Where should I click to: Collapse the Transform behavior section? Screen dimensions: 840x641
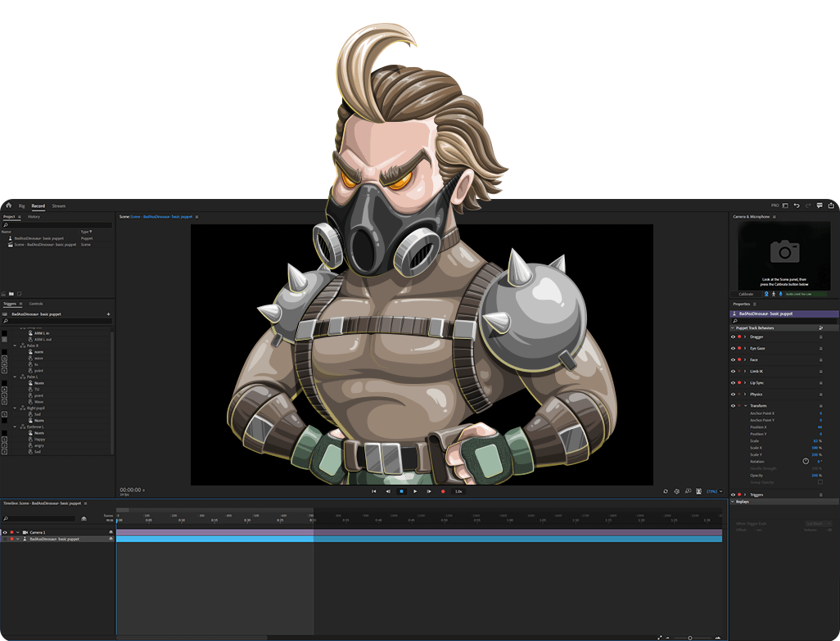(x=745, y=405)
